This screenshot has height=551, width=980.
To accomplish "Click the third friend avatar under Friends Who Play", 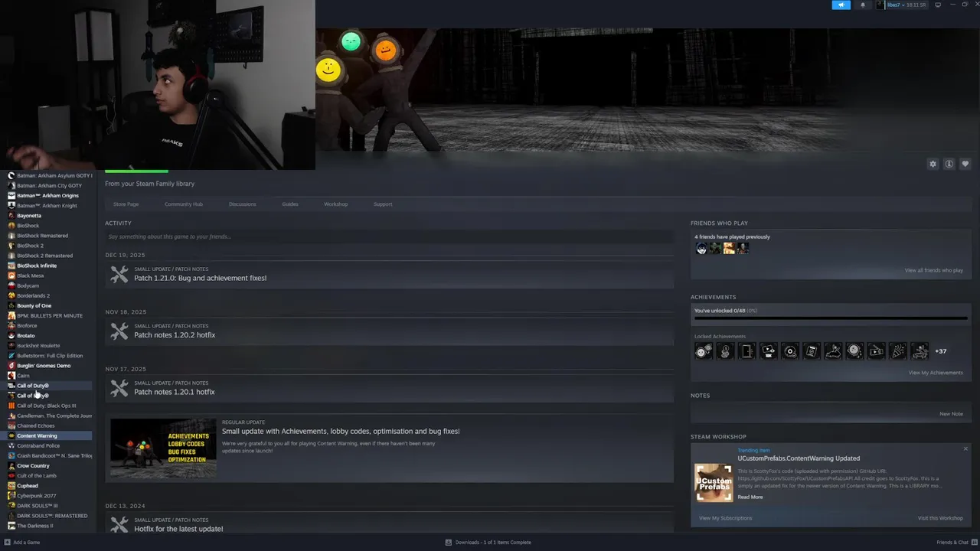I will (x=729, y=248).
